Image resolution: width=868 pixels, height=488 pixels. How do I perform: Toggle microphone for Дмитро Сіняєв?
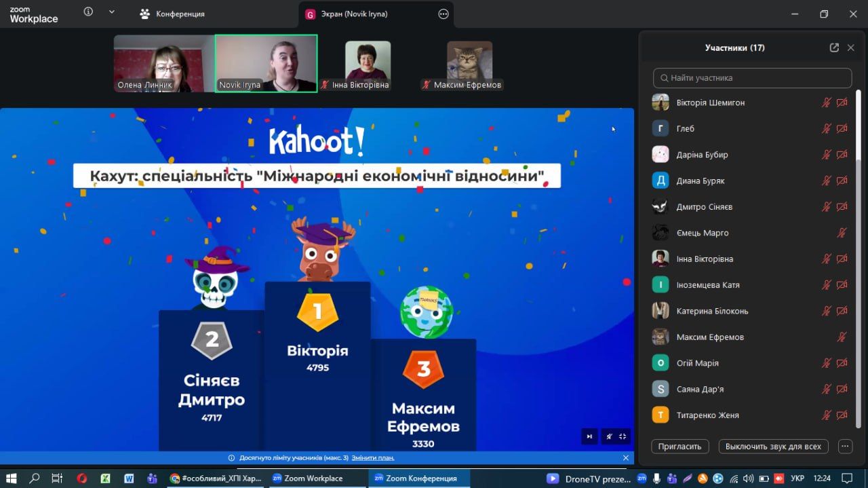tap(827, 207)
